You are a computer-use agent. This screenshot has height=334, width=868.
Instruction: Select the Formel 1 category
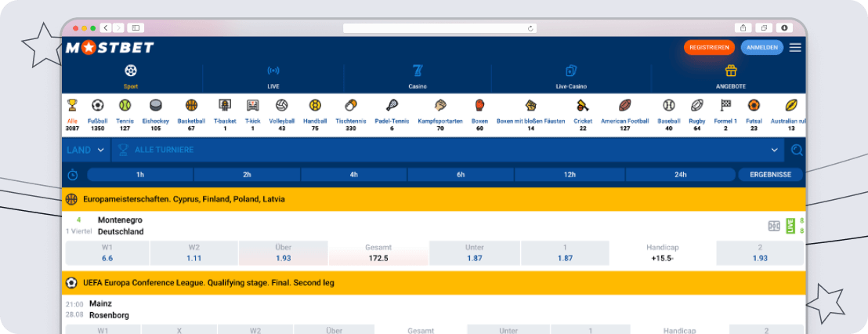click(x=725, y=115)
